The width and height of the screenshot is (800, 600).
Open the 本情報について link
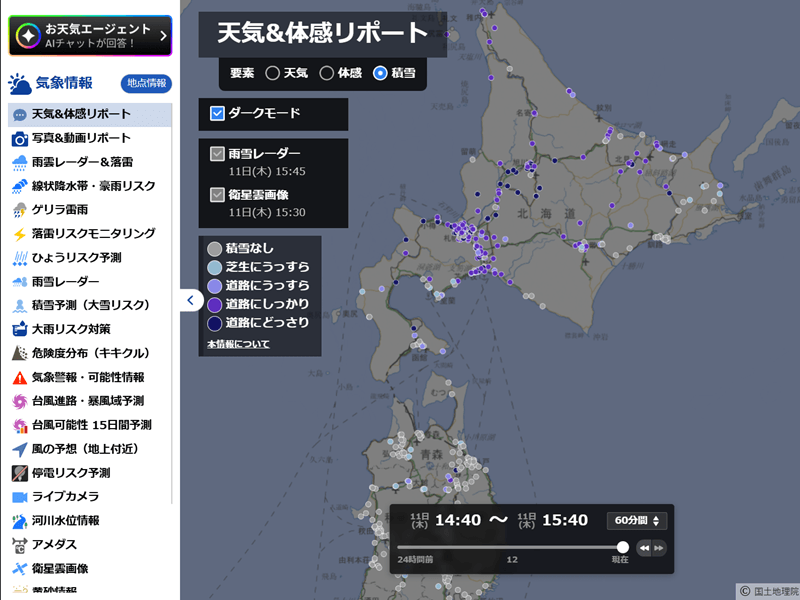pos(238,344)
